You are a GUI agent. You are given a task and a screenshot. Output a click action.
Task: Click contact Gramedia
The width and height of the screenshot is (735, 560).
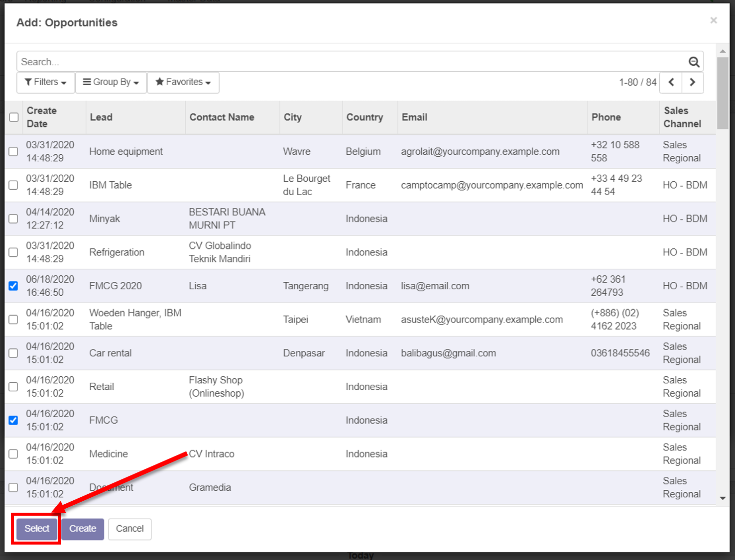point(210,487)
